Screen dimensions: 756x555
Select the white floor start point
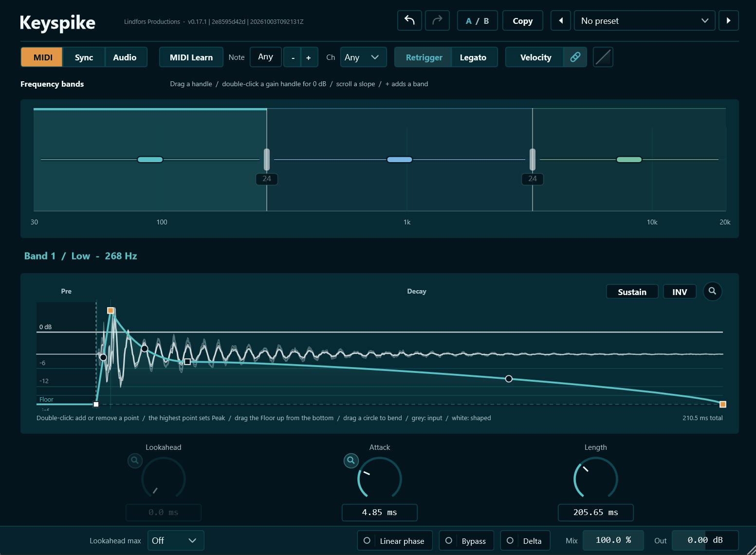tap(96, 404)
